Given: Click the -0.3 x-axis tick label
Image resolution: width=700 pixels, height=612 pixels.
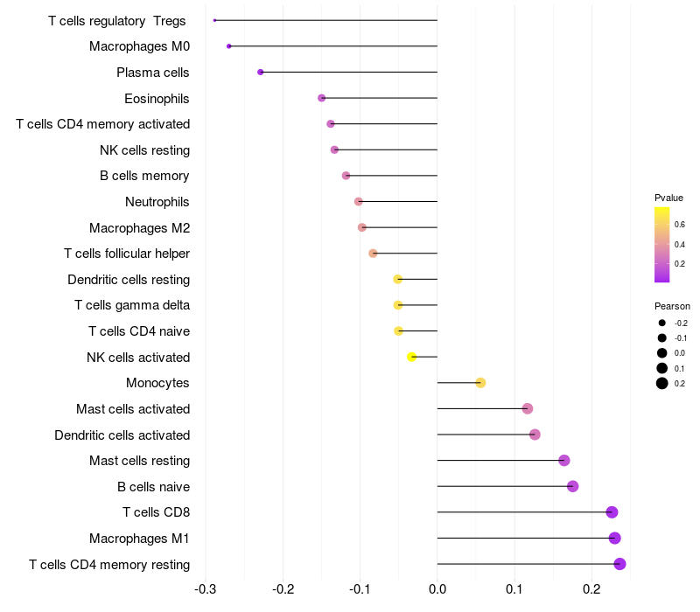Looking at the screenshot, I should click(206, 590).
